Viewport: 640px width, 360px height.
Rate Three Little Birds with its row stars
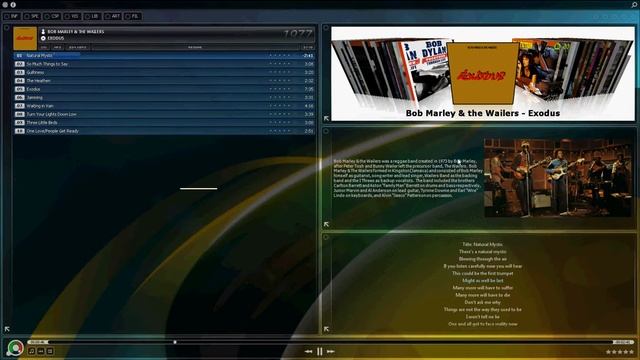click(280, 122)
